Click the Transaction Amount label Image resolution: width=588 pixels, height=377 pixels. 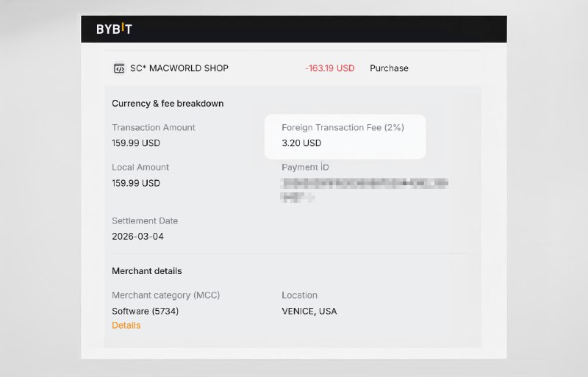tap(154, 128)
